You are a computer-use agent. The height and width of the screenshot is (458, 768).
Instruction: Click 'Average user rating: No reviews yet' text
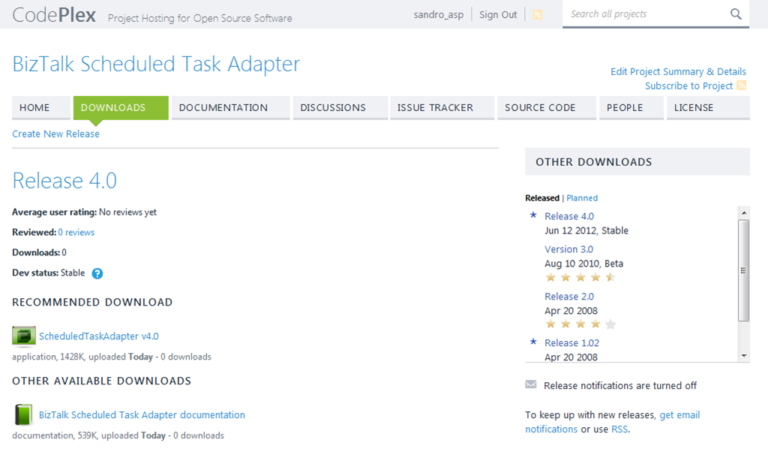(84, 212)
